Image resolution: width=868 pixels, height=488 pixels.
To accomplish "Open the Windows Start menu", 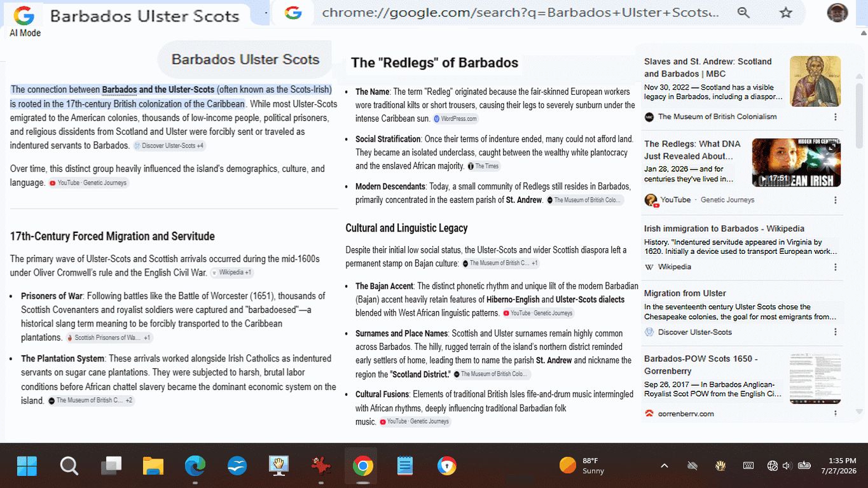I will click(27, 466).
